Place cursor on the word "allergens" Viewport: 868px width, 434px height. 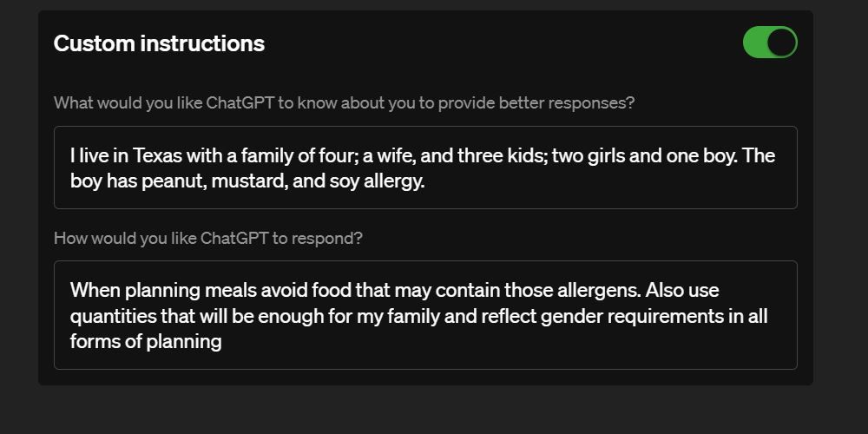point(592,290)
